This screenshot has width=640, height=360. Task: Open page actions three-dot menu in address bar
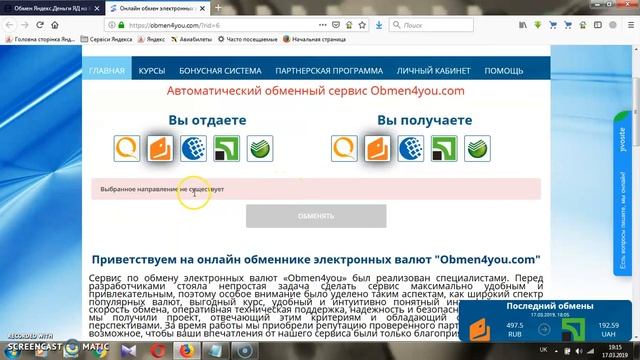click(322, 25)
